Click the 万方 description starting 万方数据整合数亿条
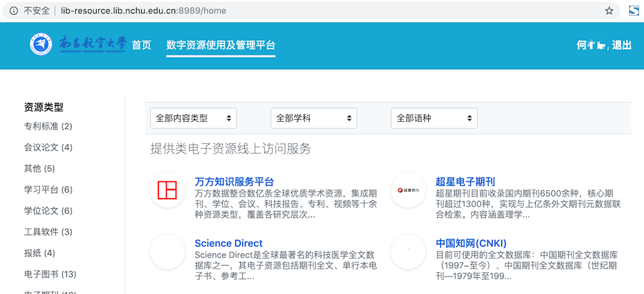 [x=286, y=204]
